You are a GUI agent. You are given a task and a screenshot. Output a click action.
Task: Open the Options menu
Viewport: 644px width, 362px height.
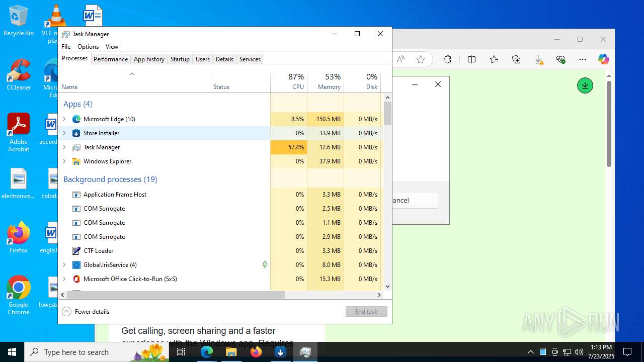coord(88,47)
